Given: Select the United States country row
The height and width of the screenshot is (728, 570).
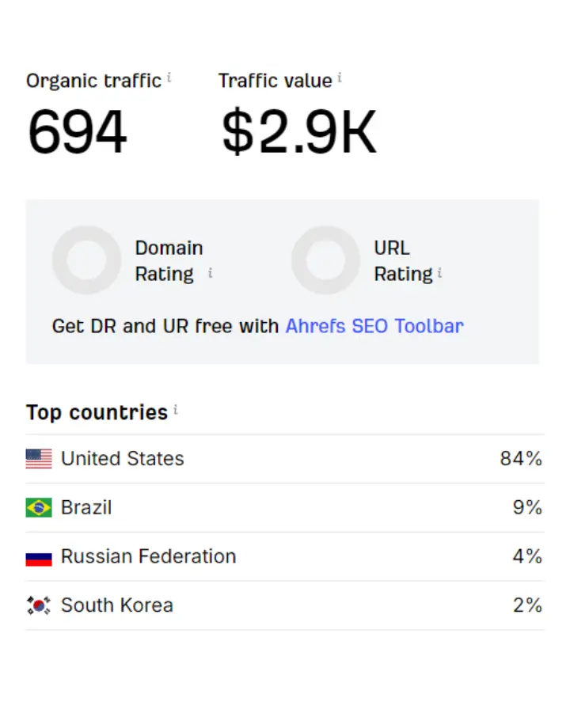Looking at the screenshot, I should click(283, 459).
